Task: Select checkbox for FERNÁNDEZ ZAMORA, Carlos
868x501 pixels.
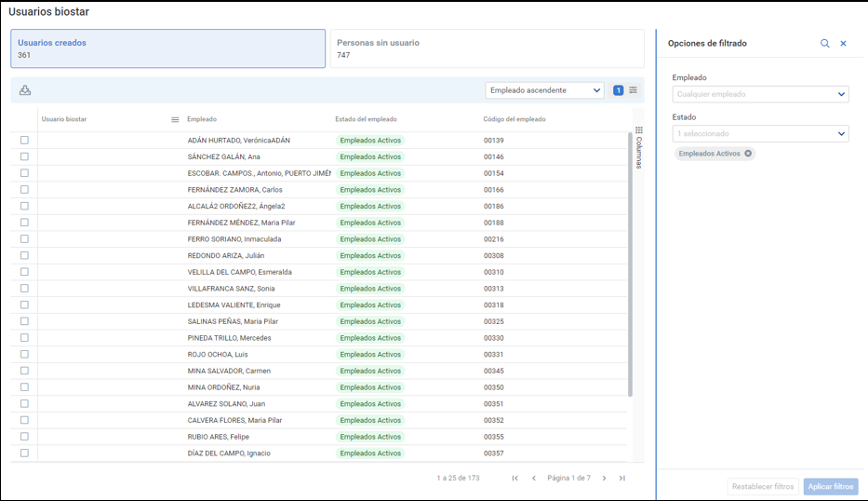Action: pos(24,190)
